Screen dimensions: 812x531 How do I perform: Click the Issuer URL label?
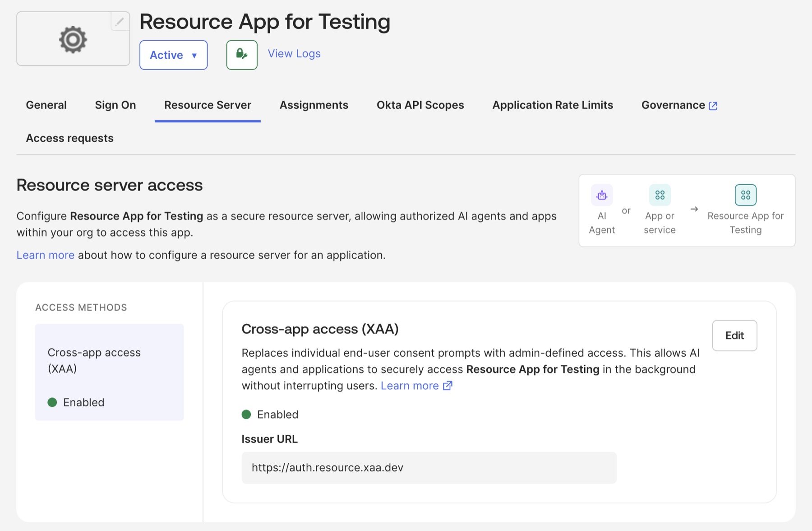coord(270,439)
